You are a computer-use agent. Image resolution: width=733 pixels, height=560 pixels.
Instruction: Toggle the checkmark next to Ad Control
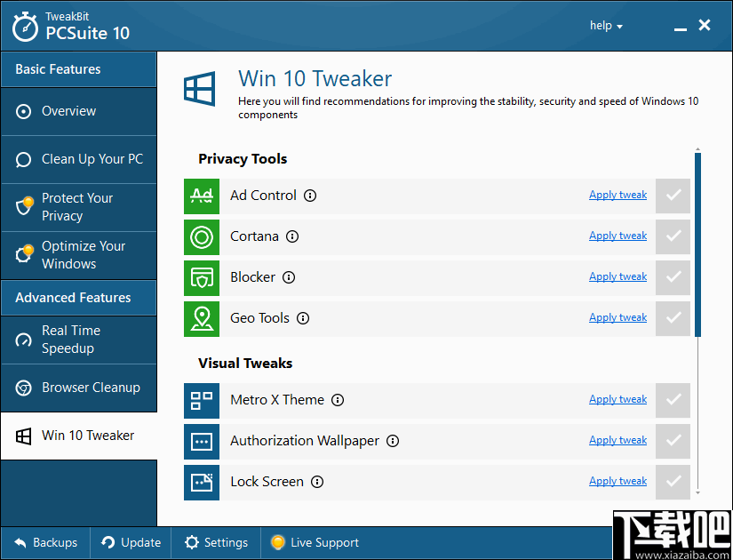pos(673,196)
